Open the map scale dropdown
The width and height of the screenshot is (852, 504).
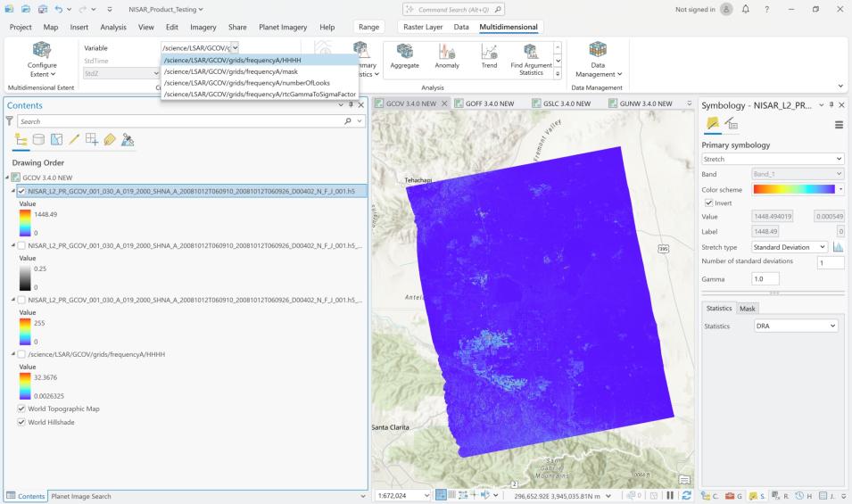(426, 495)
